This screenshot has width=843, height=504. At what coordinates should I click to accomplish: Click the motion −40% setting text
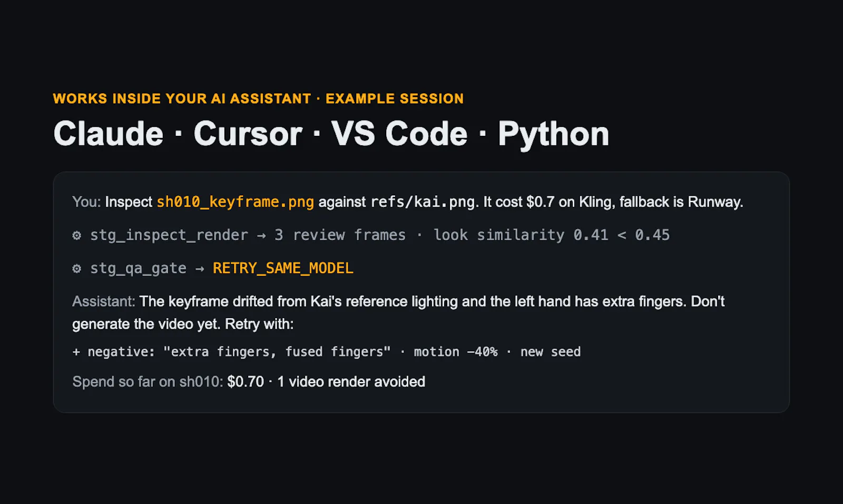(456, 352)
